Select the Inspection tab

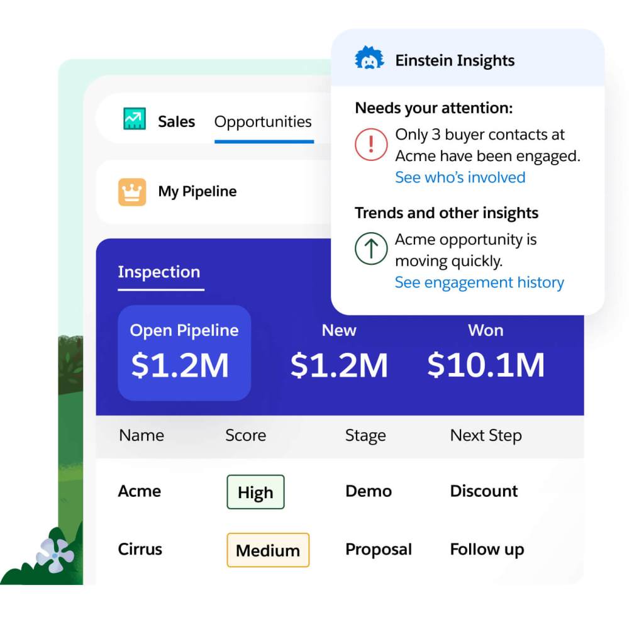pos(159,272)
